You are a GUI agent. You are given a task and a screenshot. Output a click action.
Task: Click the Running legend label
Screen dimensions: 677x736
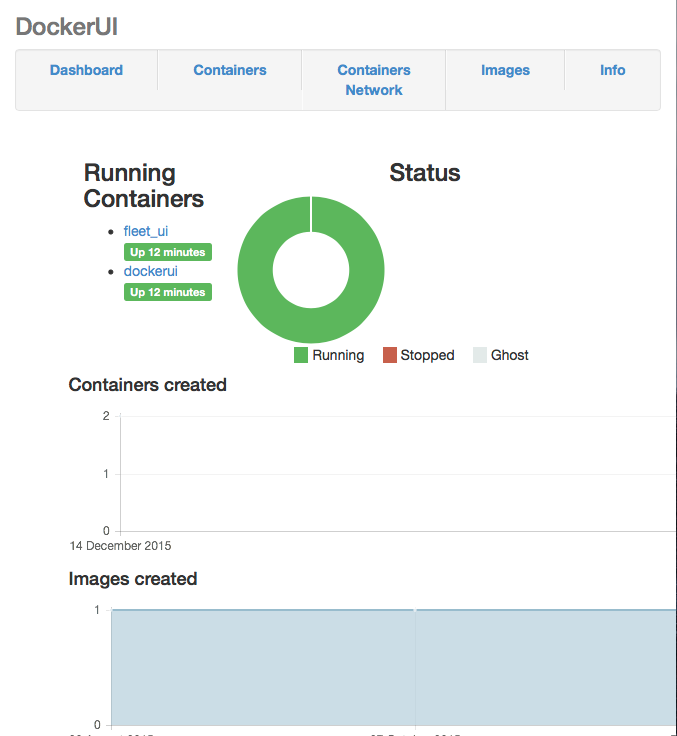click(x=338, y=355)
